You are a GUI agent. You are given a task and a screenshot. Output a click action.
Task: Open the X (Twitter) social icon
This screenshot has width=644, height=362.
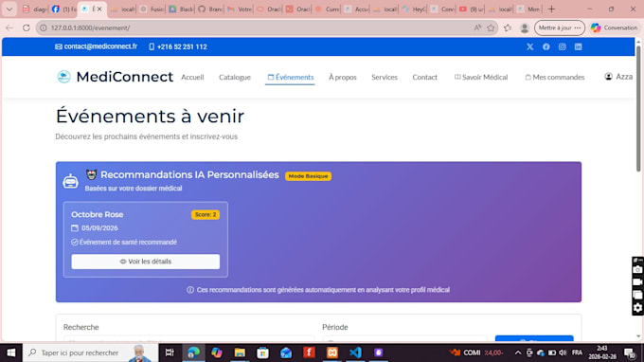tap(529, 46)
